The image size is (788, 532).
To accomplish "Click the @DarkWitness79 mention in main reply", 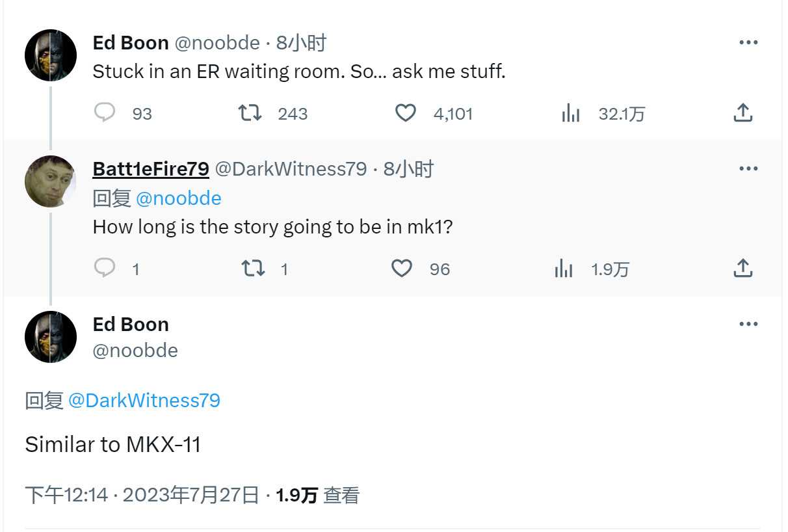I will pos(144,401).
